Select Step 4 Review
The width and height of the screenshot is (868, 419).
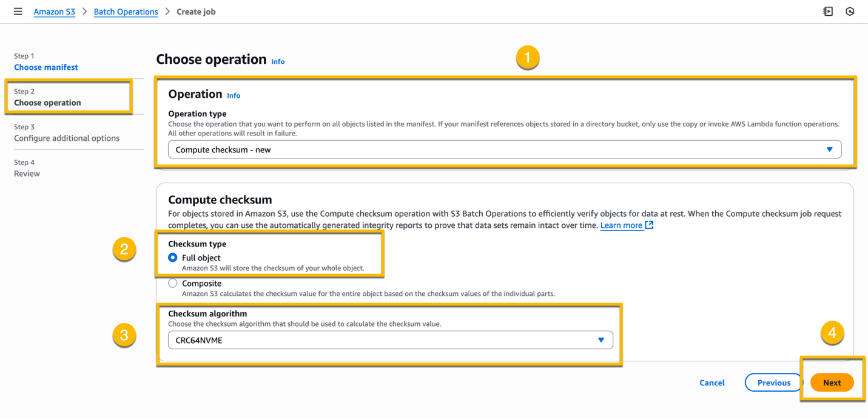tap(27, 174)
